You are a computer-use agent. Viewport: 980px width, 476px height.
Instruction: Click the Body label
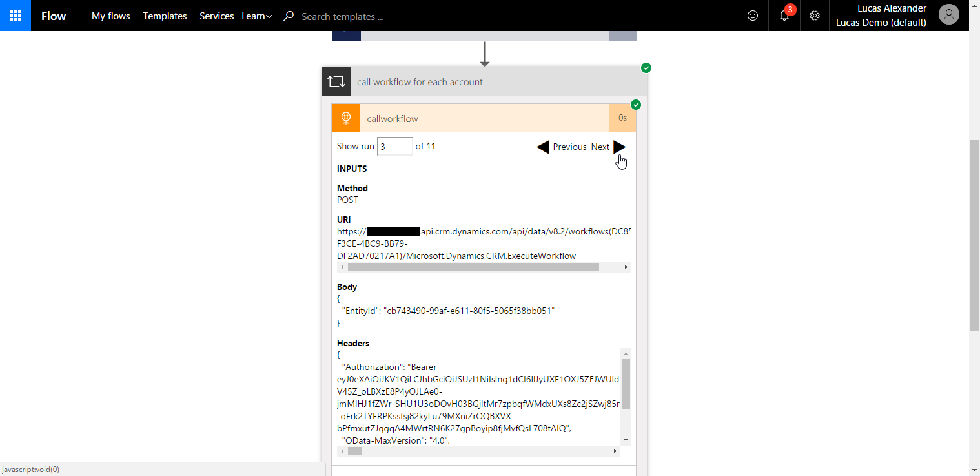(347, 287)
